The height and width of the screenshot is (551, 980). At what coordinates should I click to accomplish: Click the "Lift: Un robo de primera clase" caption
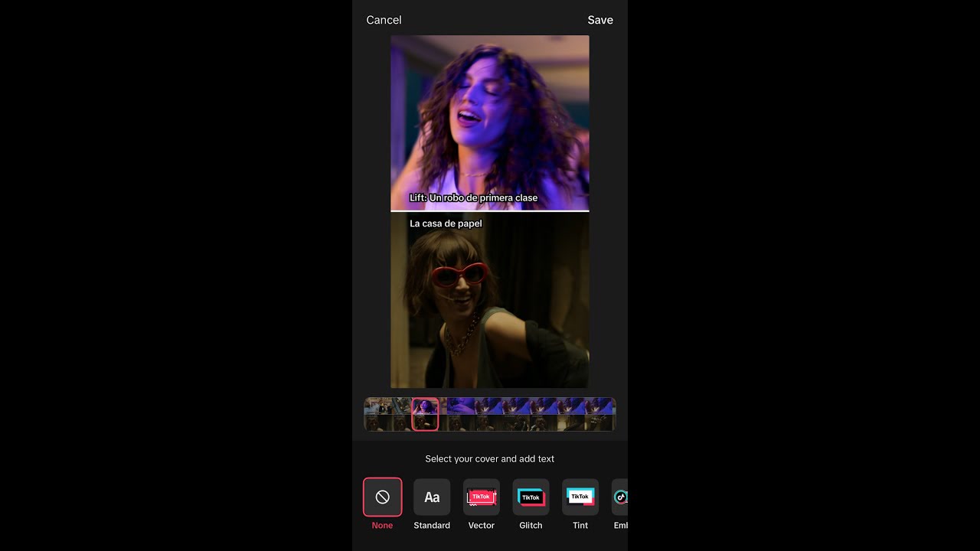click(x=475, y=197)
